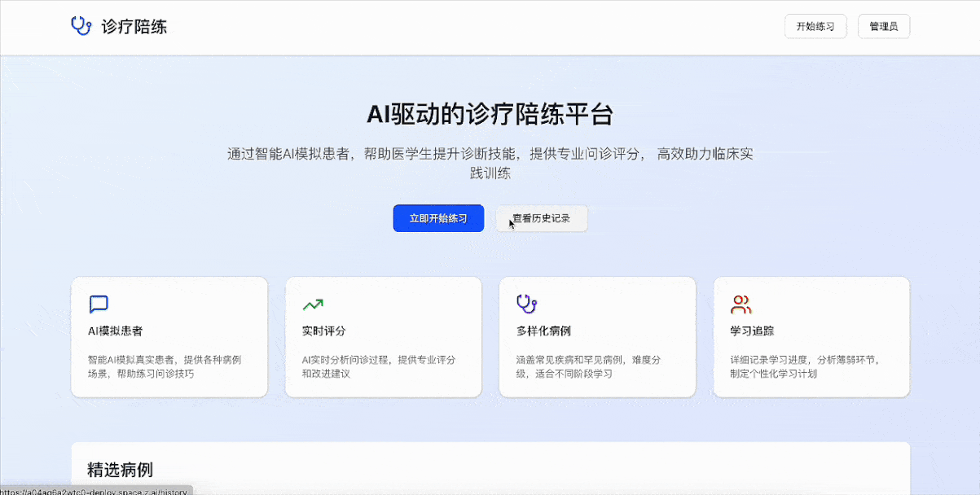Click the AI模拟患者 chat bubble icon
980x495 pixels.
pos(99,304)
